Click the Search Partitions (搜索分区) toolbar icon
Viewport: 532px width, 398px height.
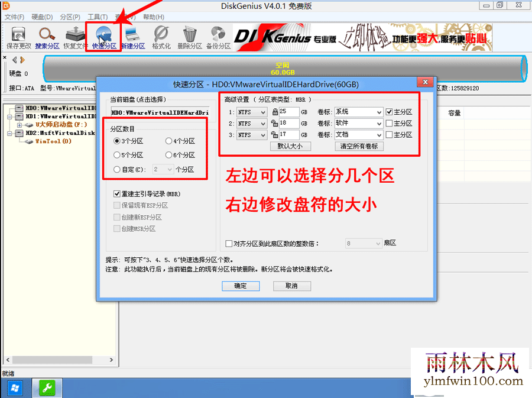pos(47,38)
